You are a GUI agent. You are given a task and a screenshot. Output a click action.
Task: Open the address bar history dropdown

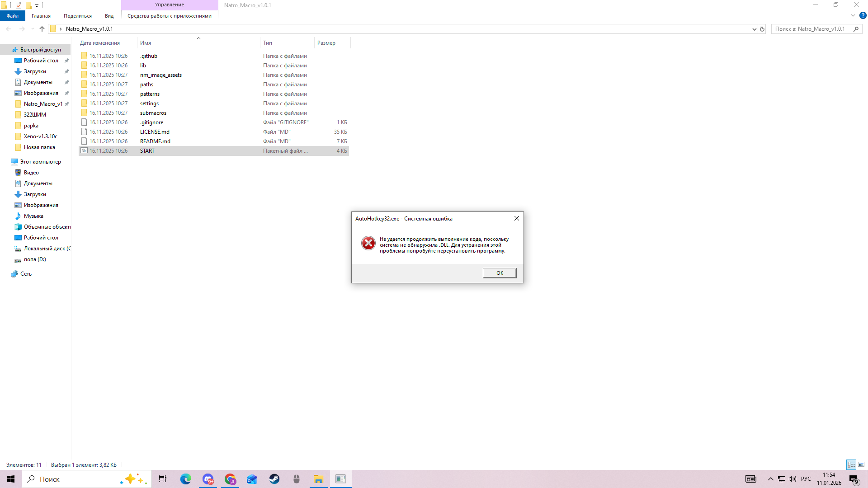click(754, 29)
